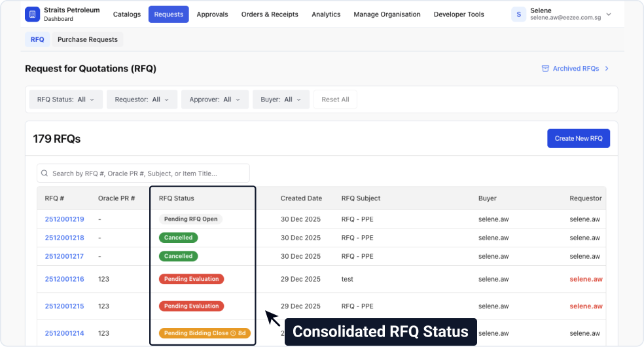Image resolution: width=644 pixels, height=347 pixels.
Task: Open the Approver filter dropdown
Action: point(215,100)
